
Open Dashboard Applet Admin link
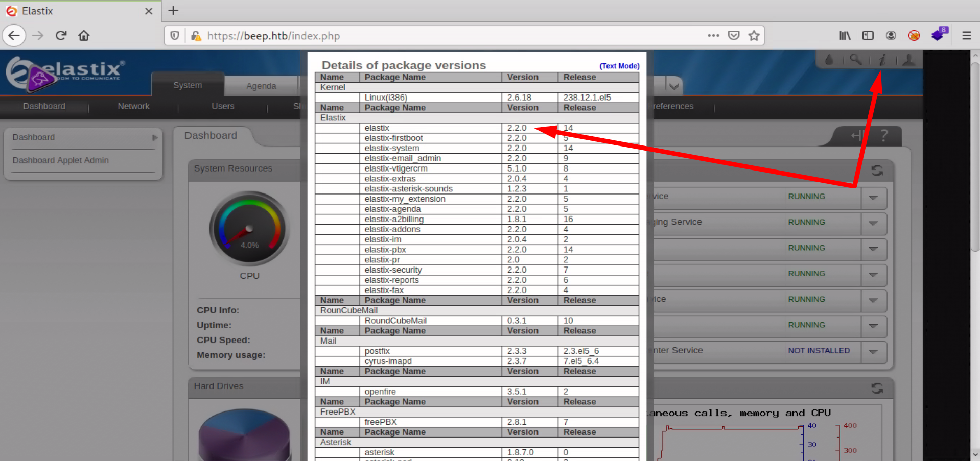tap(60, 160)
